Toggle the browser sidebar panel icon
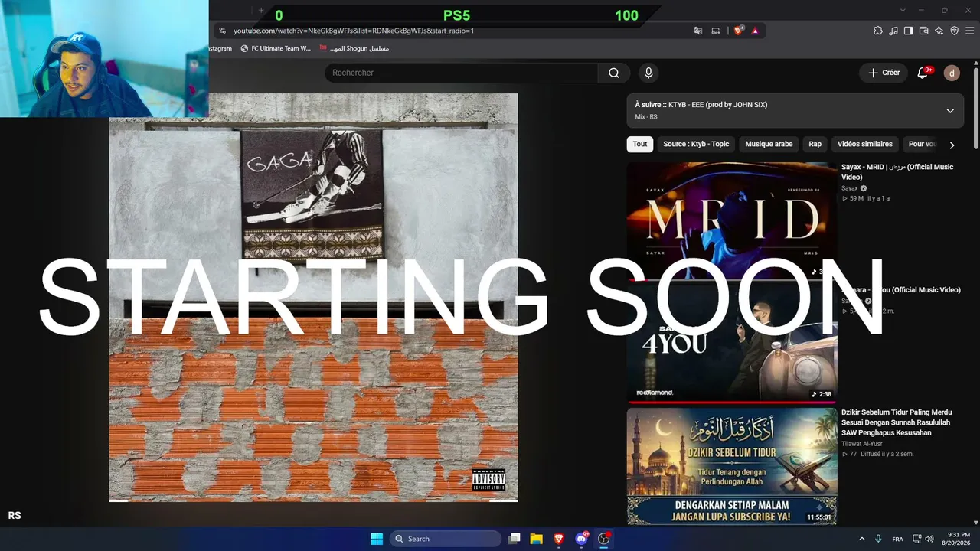Image resolution: width=980 pixels, height=551 pixels. 909,31
